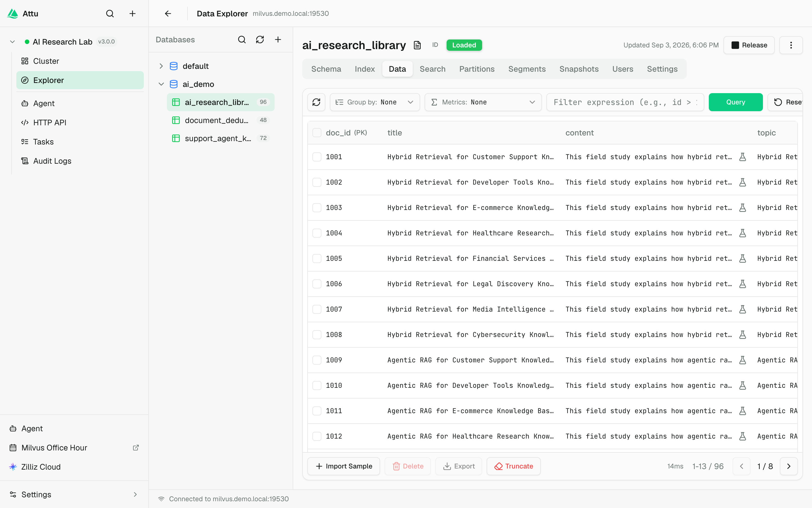The height and width of the screenshot is (508, 812).
Task: Refresh the Databases list
Action: coord(260,40)
